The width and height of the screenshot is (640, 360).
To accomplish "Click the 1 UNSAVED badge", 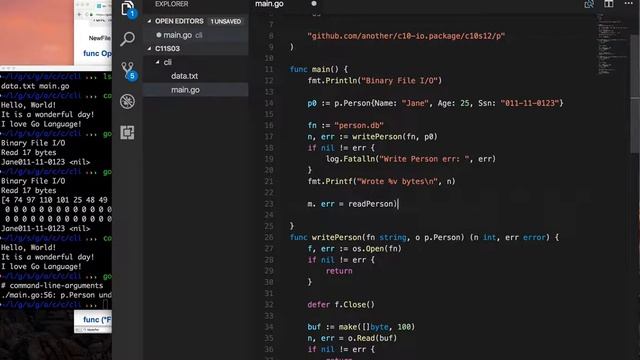I will click(226, 21).
